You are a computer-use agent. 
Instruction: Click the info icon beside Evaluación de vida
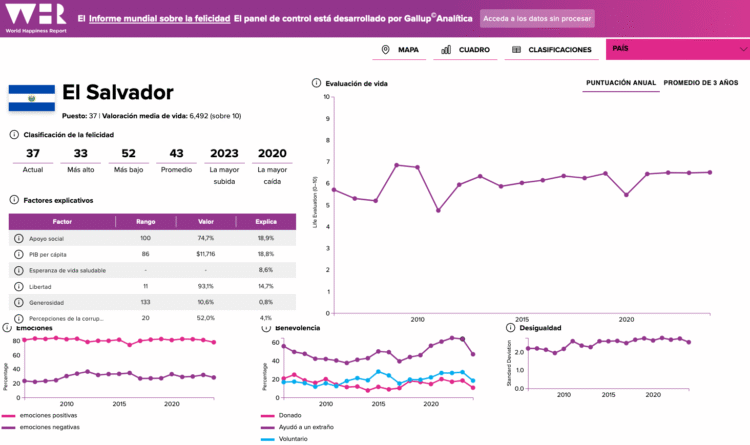point(316,84)
